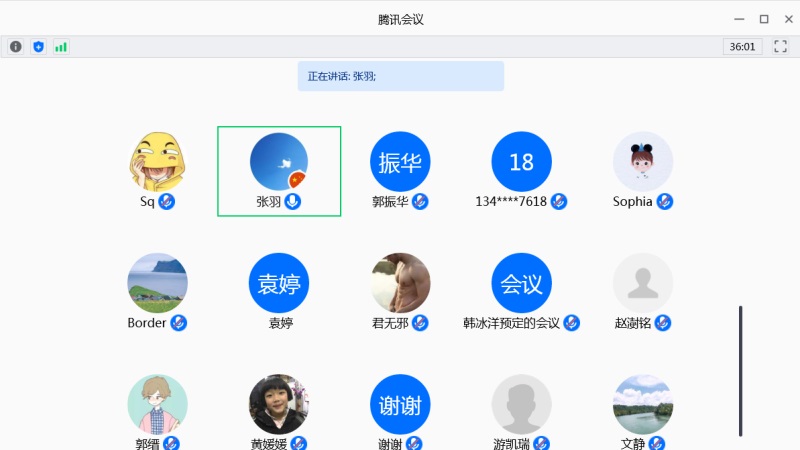Image resolution: width=800 pixels, height=450 pixels.
Task: Check the green network signal icon
Action: pos(61,47)
